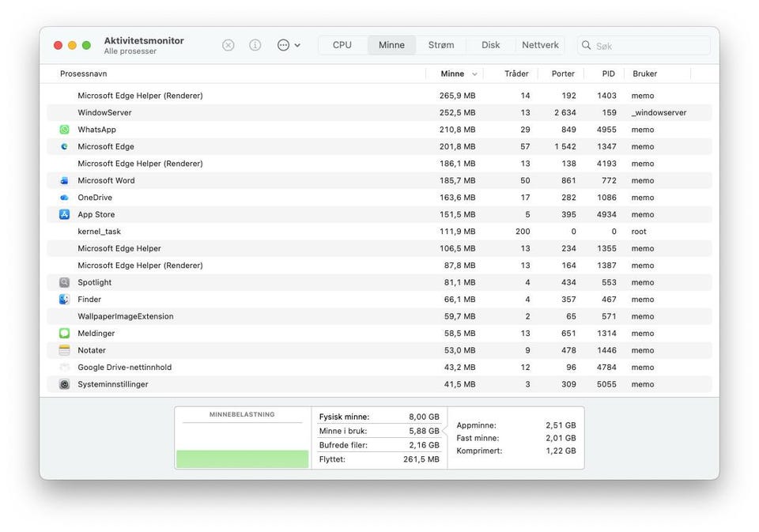The height and width of the screenshot is (532, 759).
Task: Click the App Store process name
Action: [96, 214]
